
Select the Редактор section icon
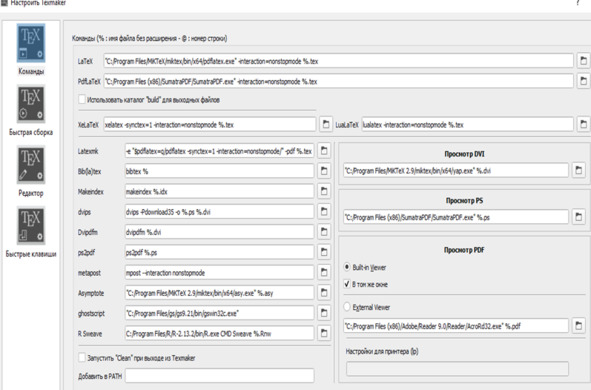click(31, 165)
